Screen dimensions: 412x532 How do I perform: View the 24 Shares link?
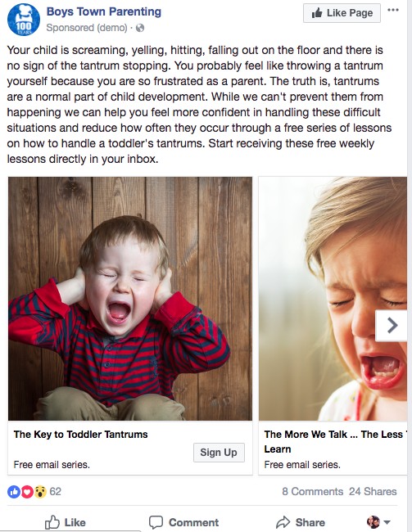click(x=373, y=492)
